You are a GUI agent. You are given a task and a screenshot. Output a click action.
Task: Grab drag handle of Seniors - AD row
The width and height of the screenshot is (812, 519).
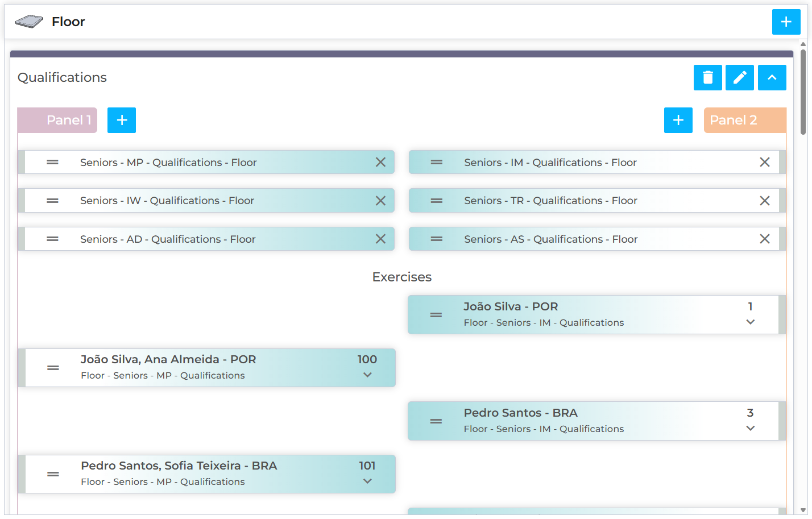(52, 239)
